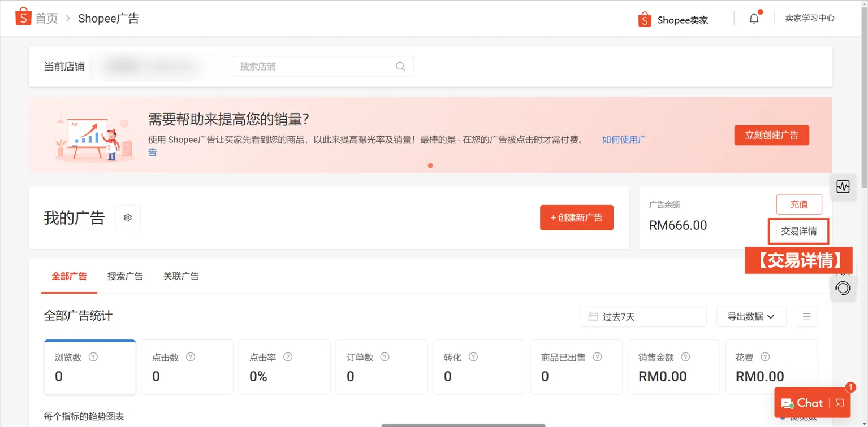Show help tooltip for 浏览数 metric
868x427 pixels.
point(92,357)
